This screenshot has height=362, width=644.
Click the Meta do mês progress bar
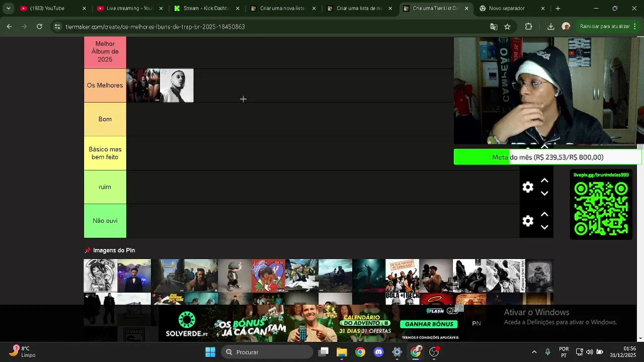[x=548, y=157]
